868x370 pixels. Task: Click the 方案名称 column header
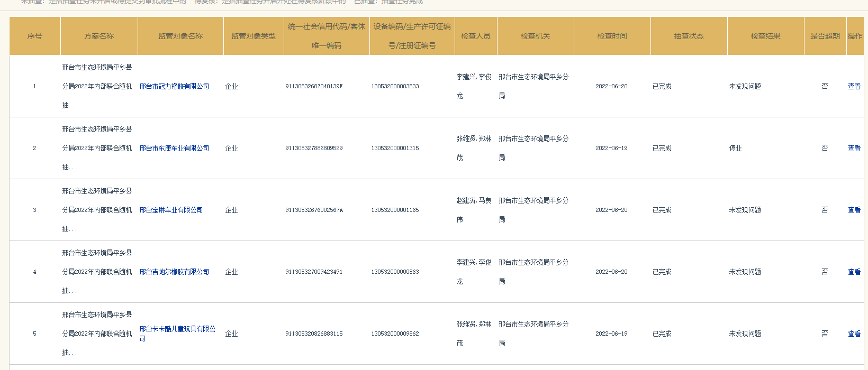tap(99, 36)
